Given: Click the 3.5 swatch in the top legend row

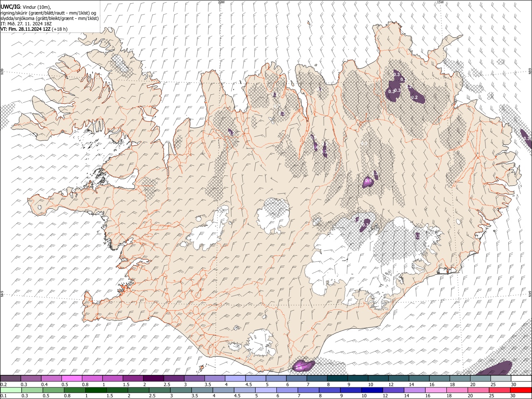Looking at the screenshot, I should 214,378.
